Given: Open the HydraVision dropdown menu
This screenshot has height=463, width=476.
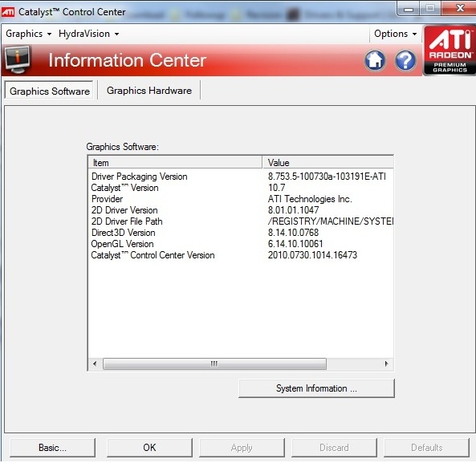Looking at the screenshot, I should coord(88,34).
